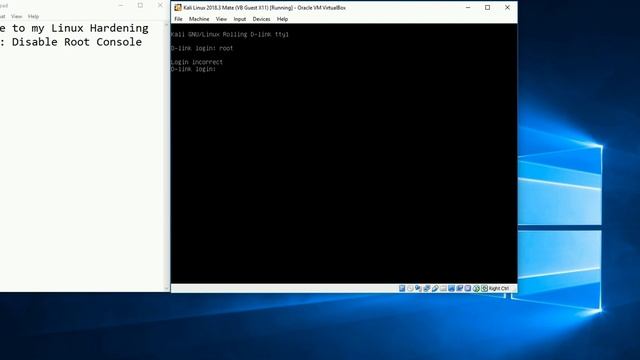Click the USB devices icon in VirtualBox status bar
Screen dimensions: 640x360
click(435, 289)
